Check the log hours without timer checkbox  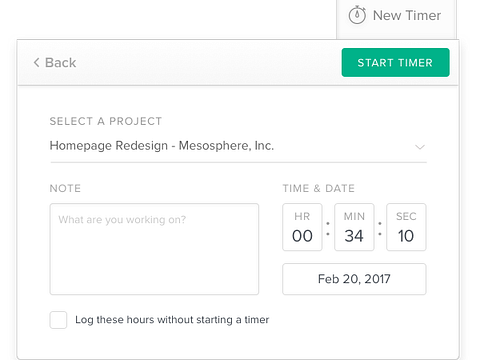(58, 320)
